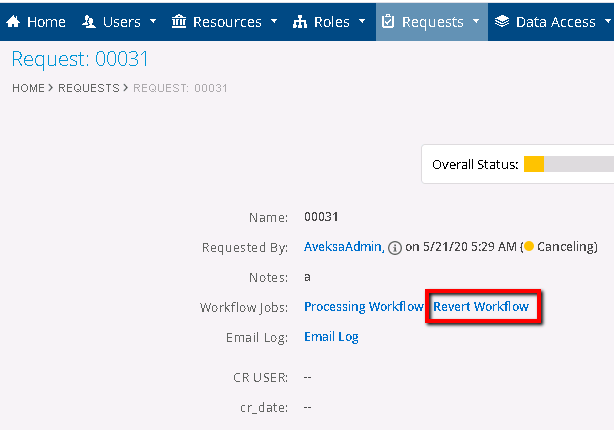
Task: View the Email Log link
Action: pos(331,337)
